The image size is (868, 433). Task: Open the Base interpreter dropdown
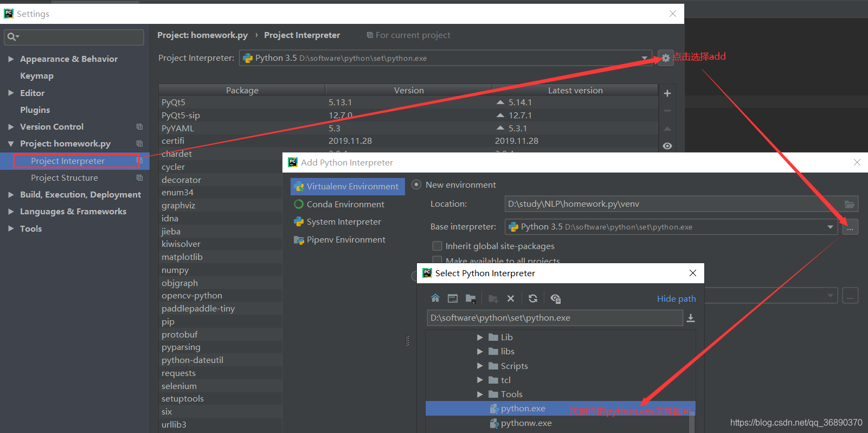pos(830,227)
